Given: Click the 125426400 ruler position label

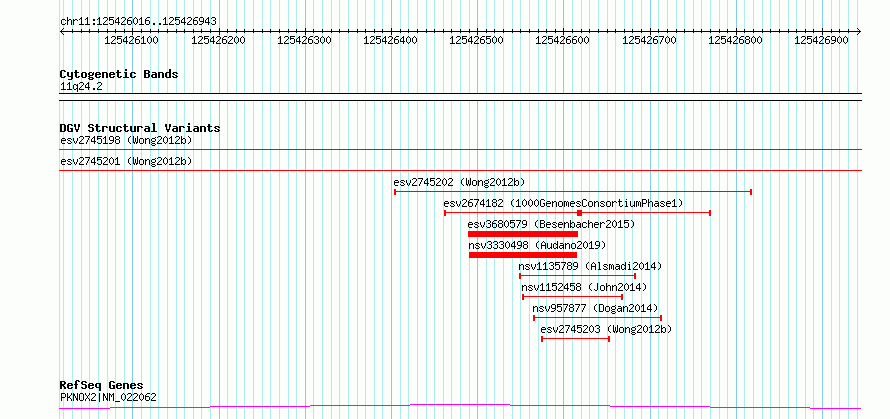Looking at the screenshot, I should pos(390,40).
